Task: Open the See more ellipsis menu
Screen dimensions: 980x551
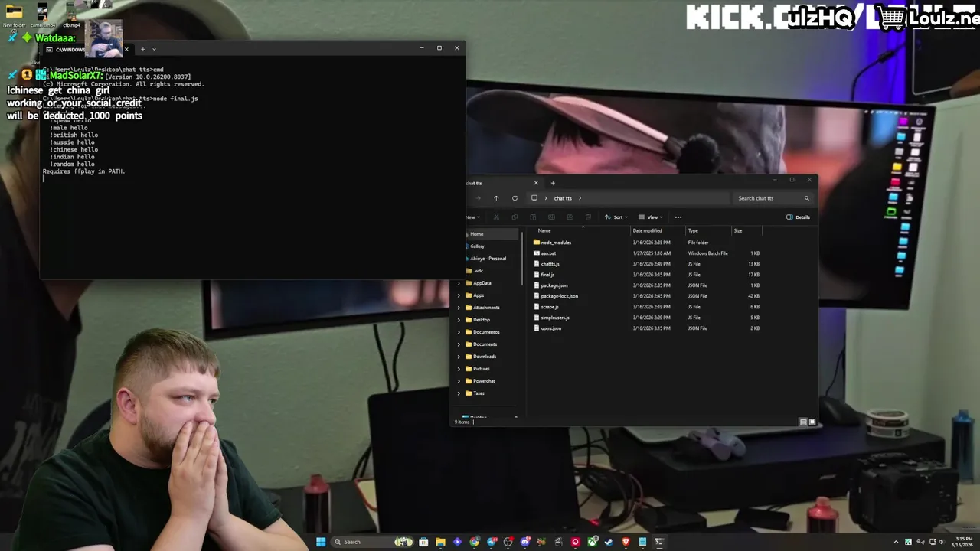Action: (678, 217)
